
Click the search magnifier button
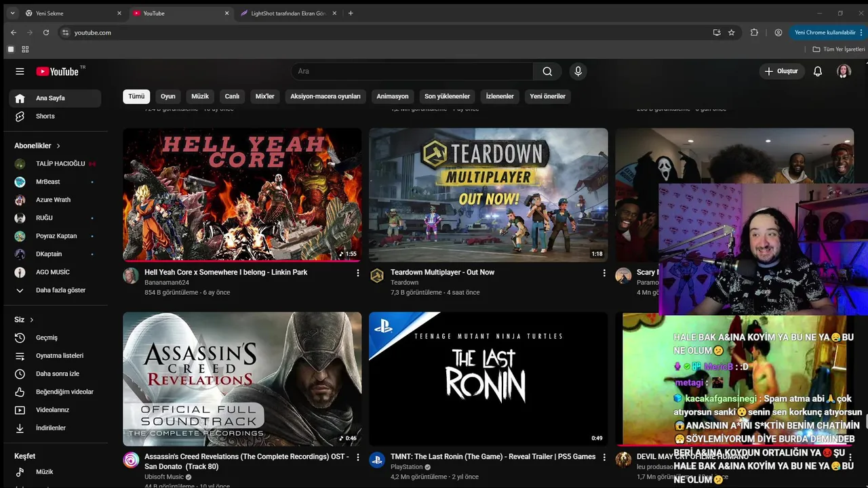pos(547,71)
